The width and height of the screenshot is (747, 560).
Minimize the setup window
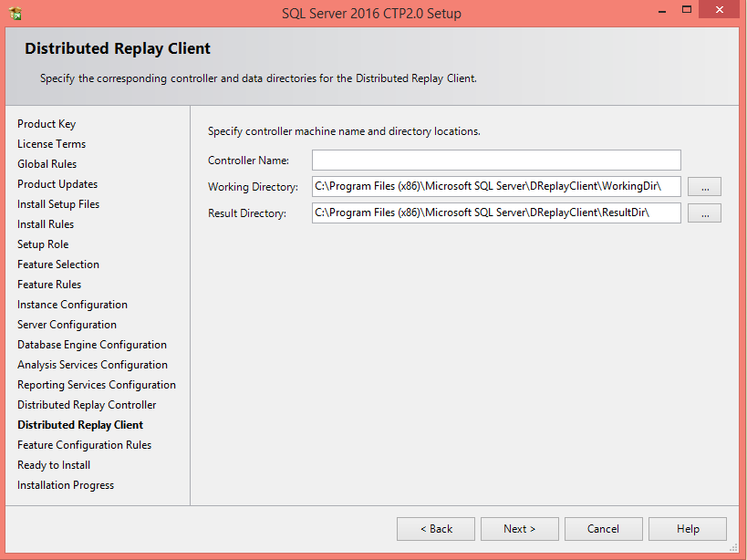pyautogui.click(x=662, y=11)
